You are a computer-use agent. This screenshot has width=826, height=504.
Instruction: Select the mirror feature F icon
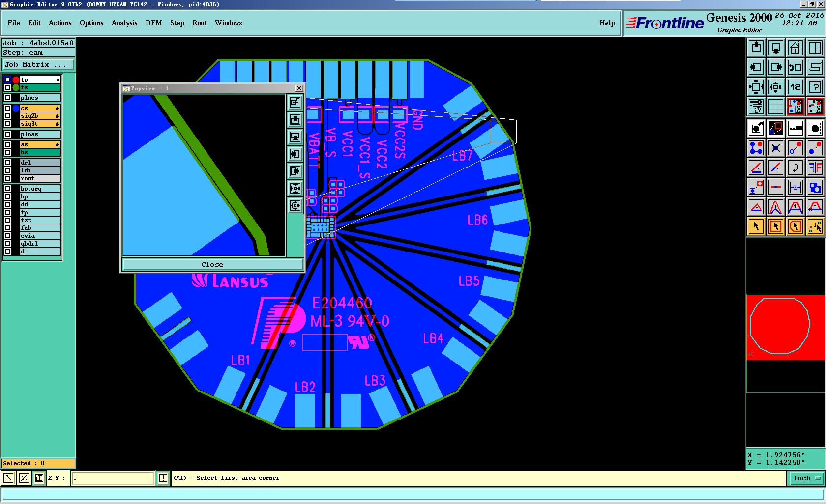coord(815,168)
